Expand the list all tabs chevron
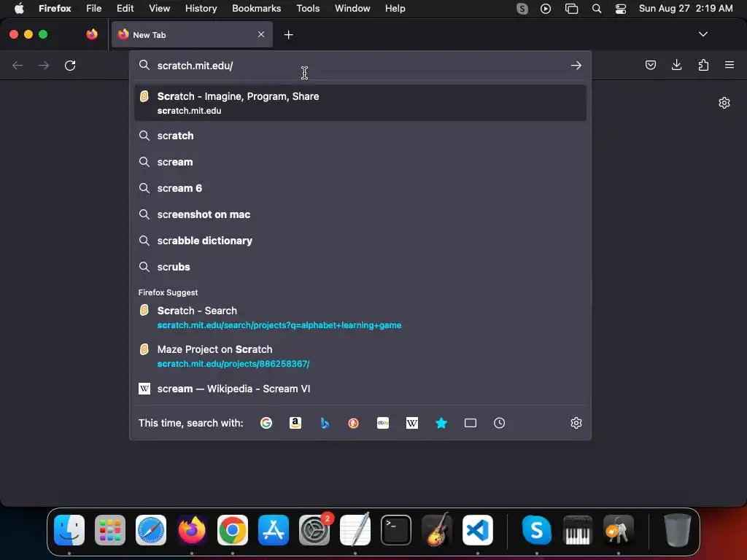The width and height of the screenshot is (747, 560). point(703,34)
